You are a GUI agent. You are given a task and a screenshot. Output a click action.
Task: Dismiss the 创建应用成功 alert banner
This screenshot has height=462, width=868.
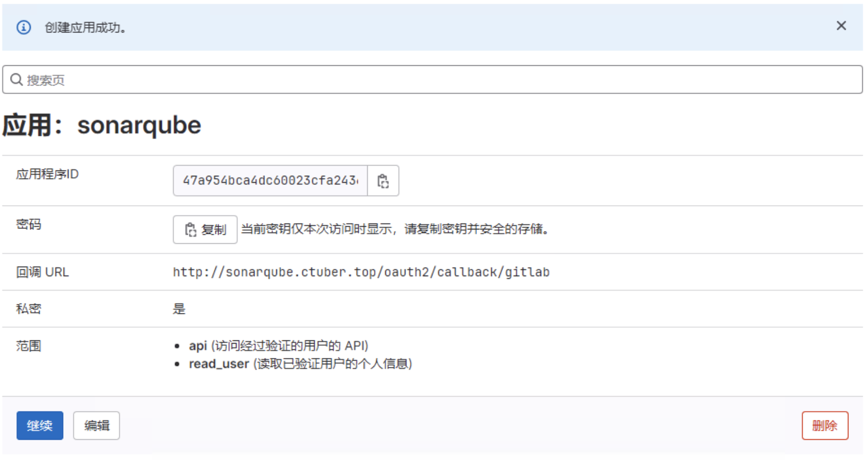[841, 26]
